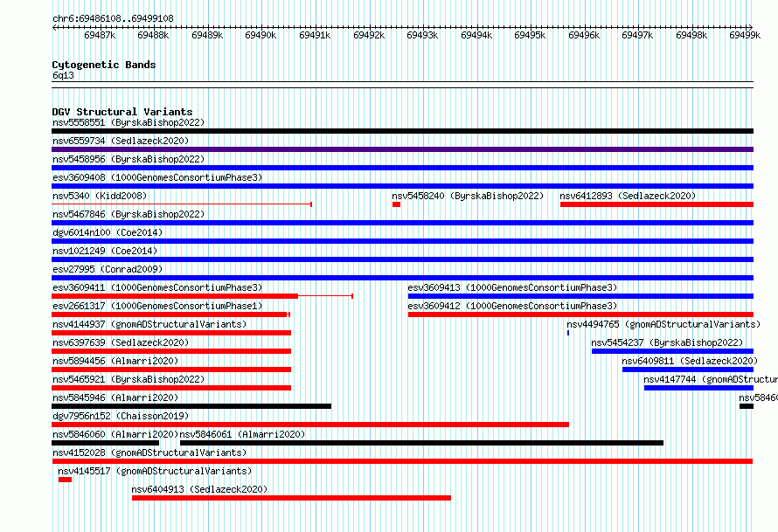The image size is (778, 532).
Task: Select the red nsv5894456 variant bar
Action: [171, 370]
